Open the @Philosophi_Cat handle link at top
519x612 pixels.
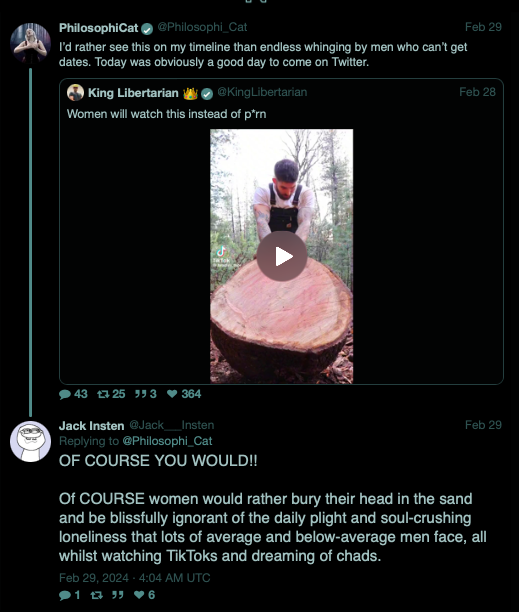(x=202, y=27)
